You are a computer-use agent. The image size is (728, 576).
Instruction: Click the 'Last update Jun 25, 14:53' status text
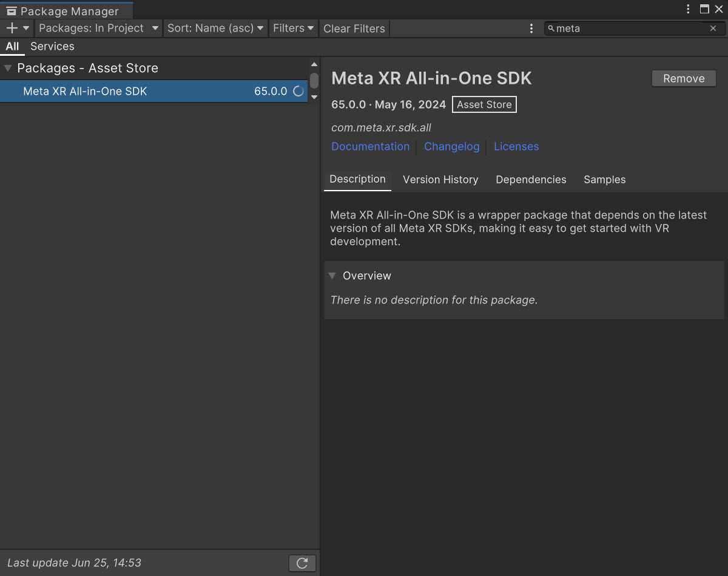74,563
